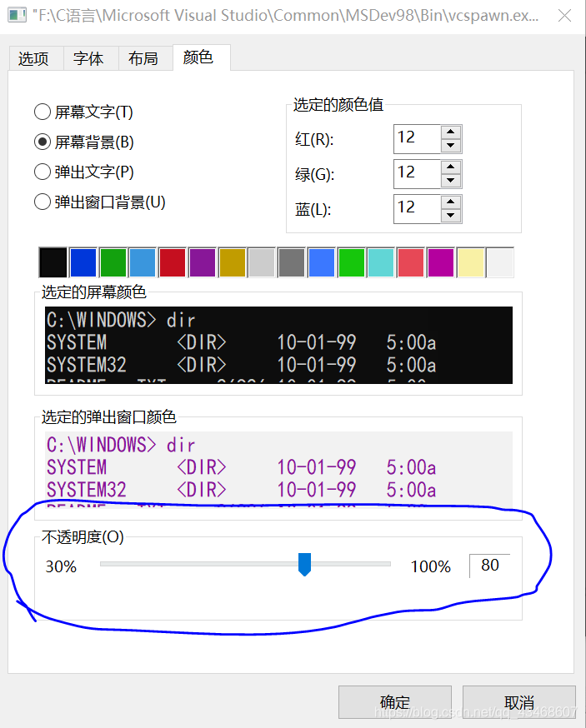Click the 100% opacity label
Viewport: 586px width, 728px height.
click(x=430, y=566)
